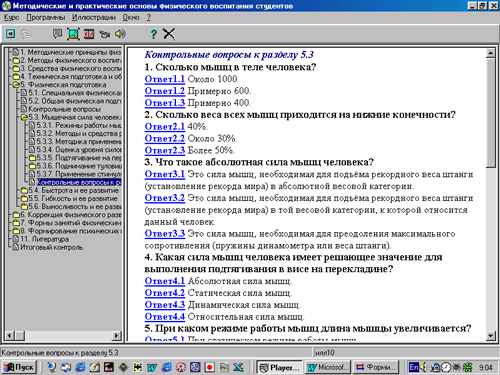The image size is (500, 375).
Task: Open the Программы menu
Action: (x=46, y=17)
